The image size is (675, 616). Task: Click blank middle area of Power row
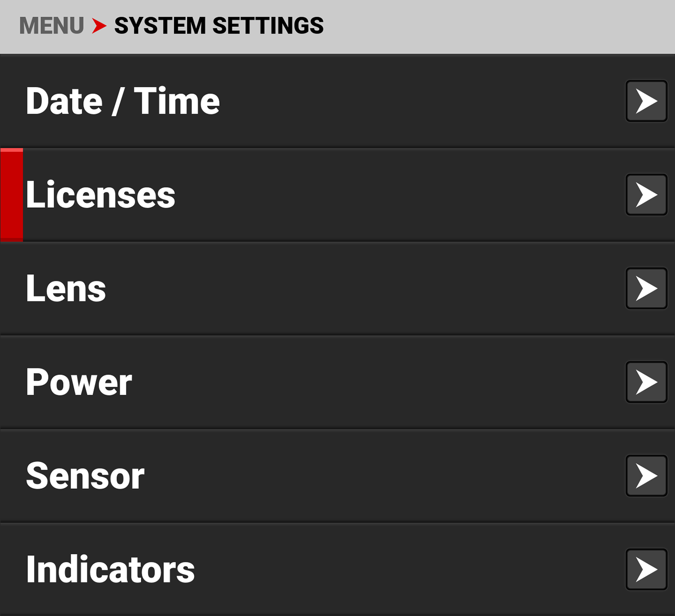[x=360, y=382]
